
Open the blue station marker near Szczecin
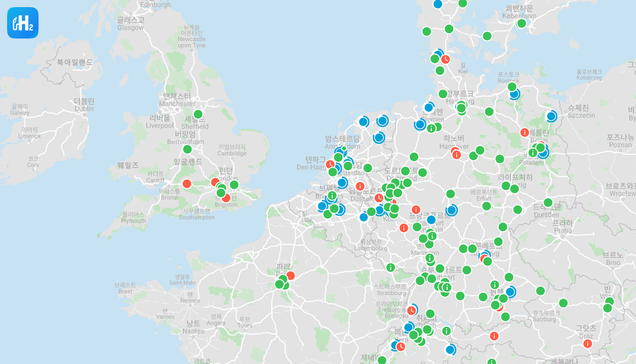[551, 116]
